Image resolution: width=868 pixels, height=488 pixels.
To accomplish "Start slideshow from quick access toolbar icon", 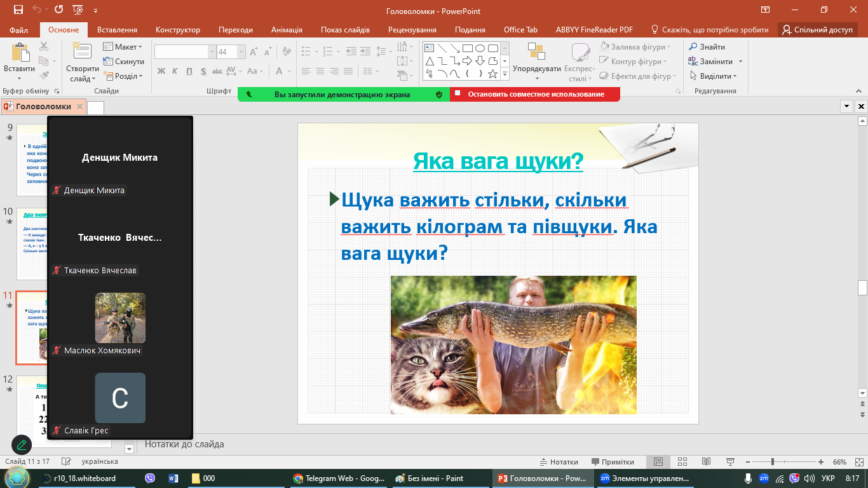I will (x=78, y=10).
